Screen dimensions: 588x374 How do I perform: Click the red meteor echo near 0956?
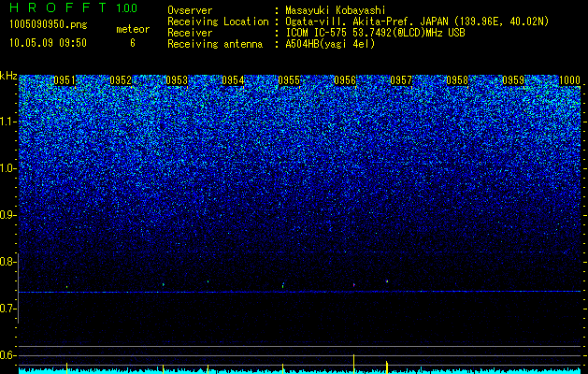point(353,285)
